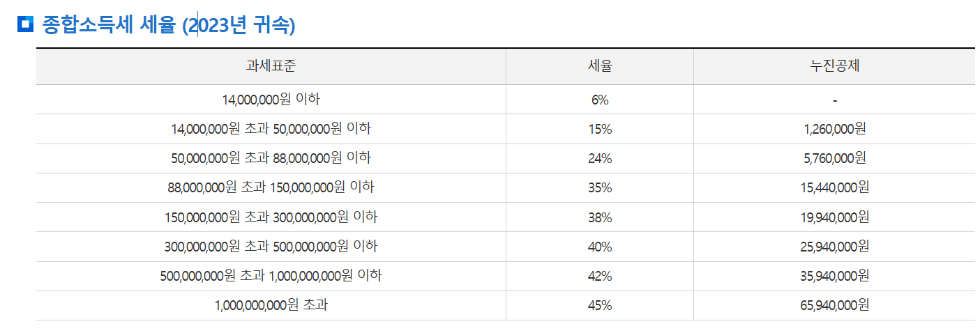Click the 15,440,000원 deduction cell
Screen dimensions: 980x333
coord(834,187)
